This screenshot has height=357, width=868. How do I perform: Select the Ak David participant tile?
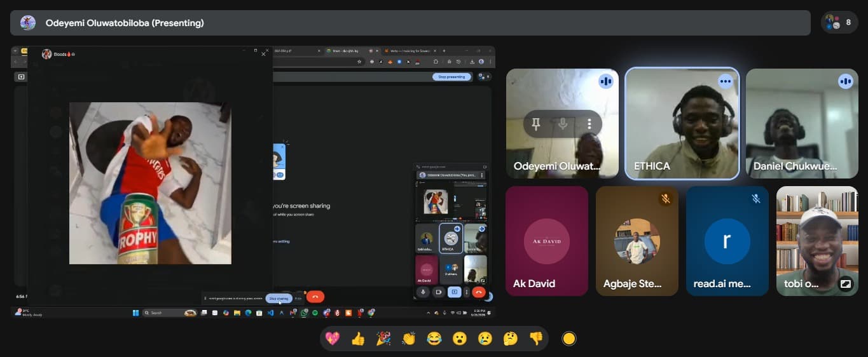coord(547,241)
